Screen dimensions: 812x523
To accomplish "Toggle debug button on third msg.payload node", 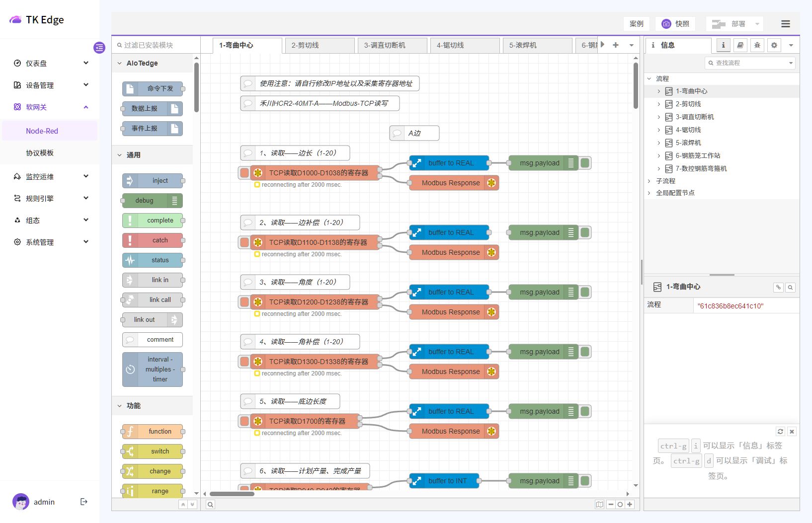I will tap(585, 292).
